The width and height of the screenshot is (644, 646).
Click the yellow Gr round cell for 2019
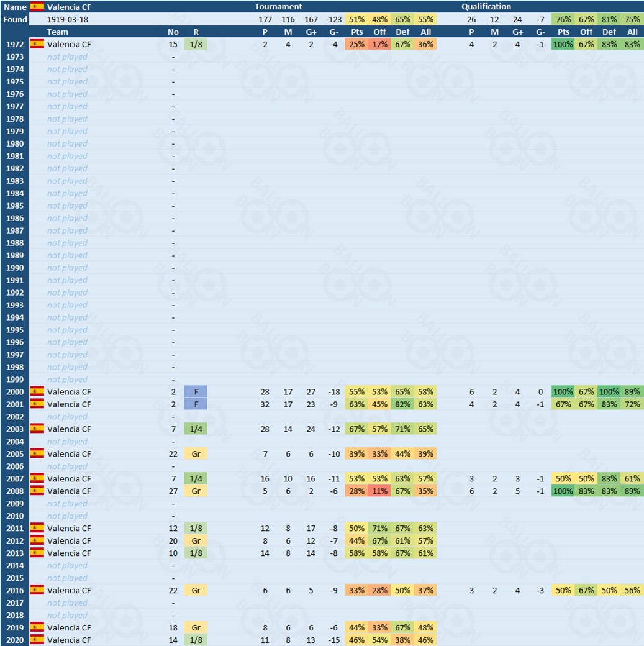[196, 628]
